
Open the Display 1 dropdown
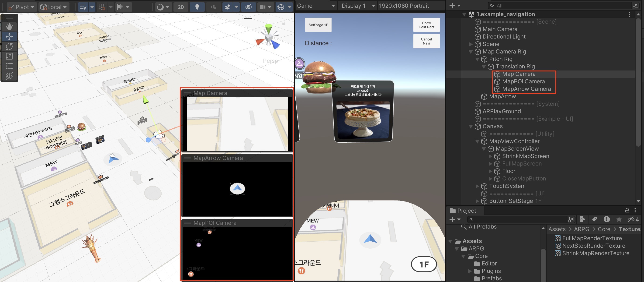[x=359, y=6]
